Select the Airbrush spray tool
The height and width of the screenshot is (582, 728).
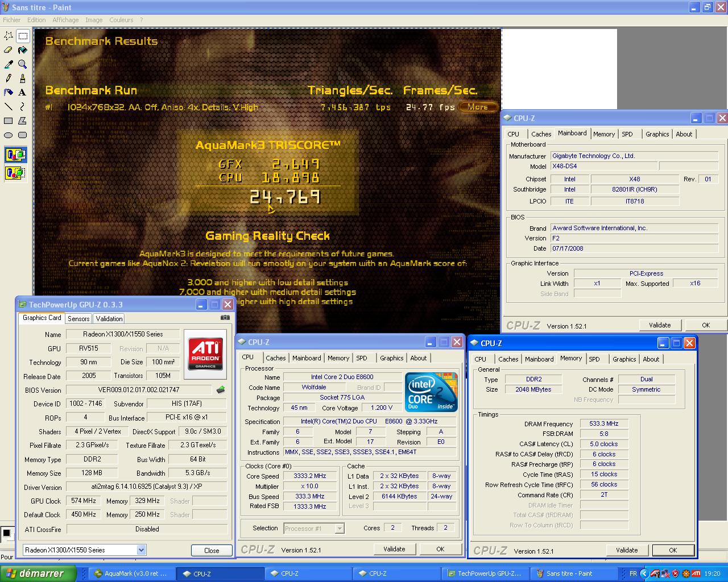pyautogui.click(x=9, y=92)
